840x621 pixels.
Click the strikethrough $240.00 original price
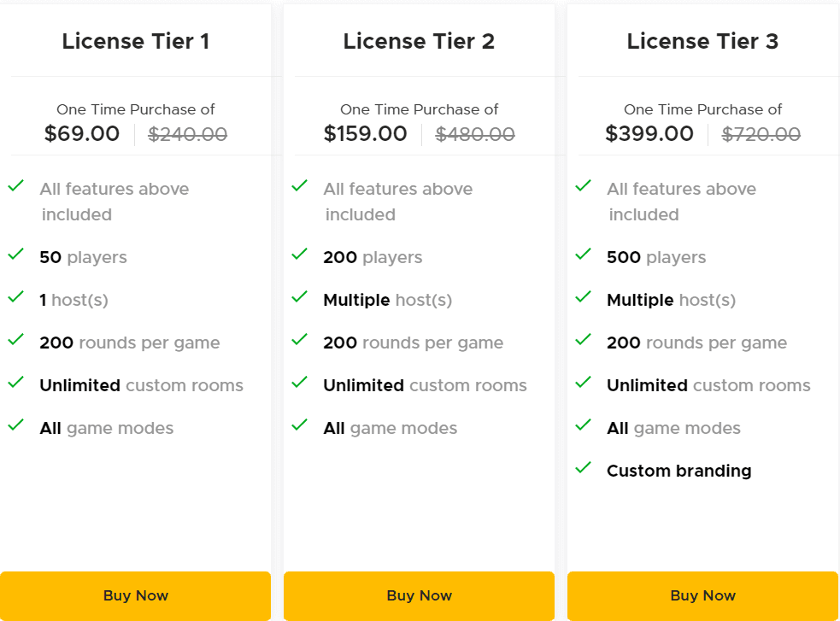pyautogui.click(x=188, y=134)
